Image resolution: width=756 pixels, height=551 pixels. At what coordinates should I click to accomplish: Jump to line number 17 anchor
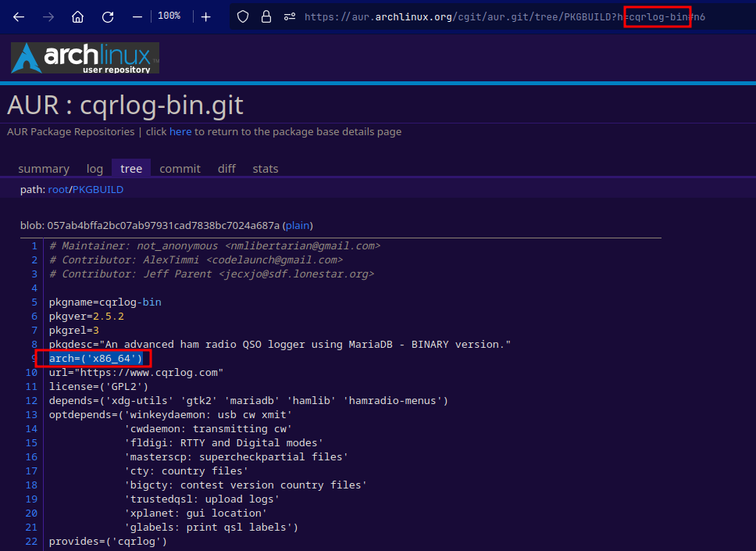tap(31, 471)
